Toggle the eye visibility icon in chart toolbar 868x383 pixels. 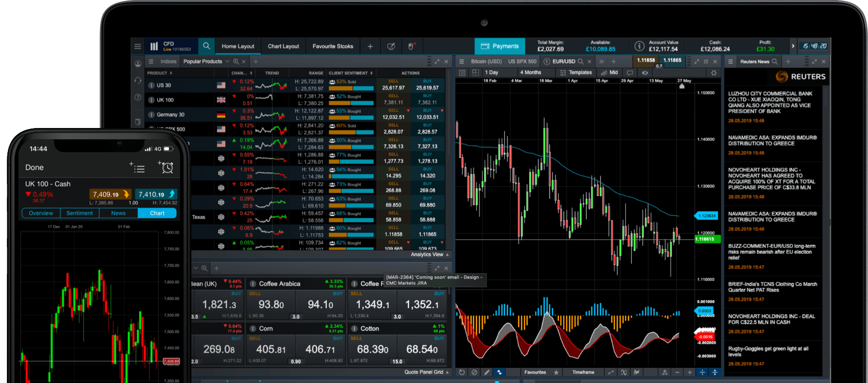pyautogui.click(x=645, y=73)
